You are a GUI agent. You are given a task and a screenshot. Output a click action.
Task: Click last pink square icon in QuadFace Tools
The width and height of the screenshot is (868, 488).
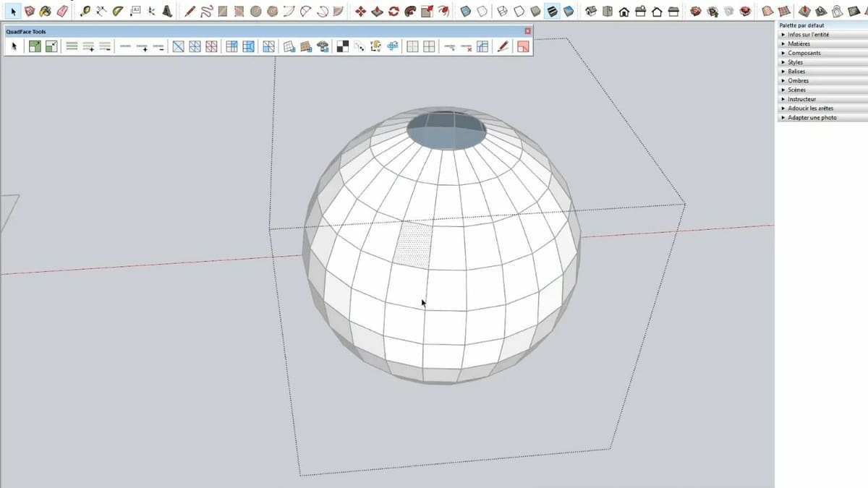(522, 46)
